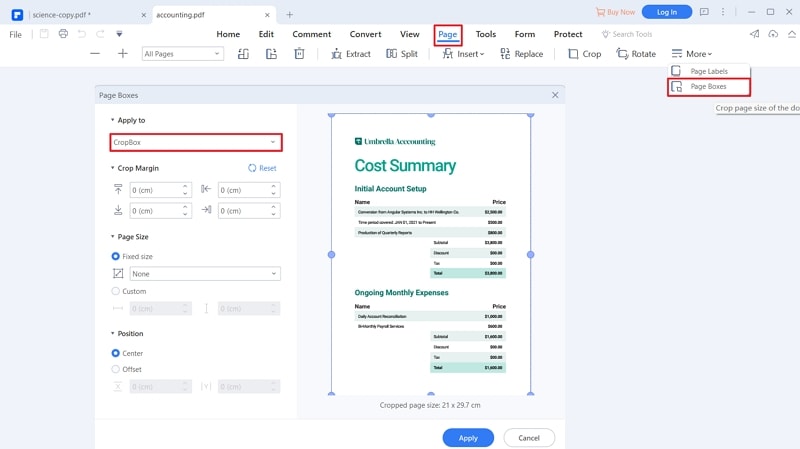800x449 pixels.
Task: Select the Crop tool
Action: point(585,54)
